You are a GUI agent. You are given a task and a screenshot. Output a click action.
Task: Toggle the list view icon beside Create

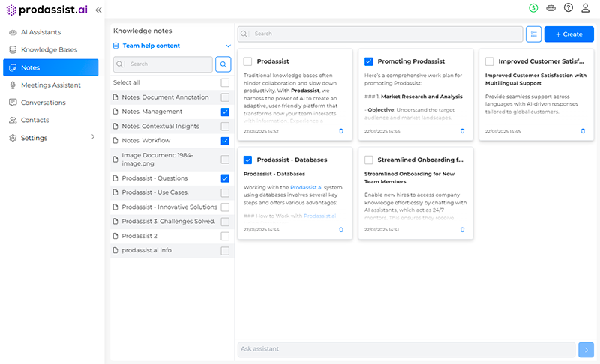pyautogui.click(x=533, y=34)
